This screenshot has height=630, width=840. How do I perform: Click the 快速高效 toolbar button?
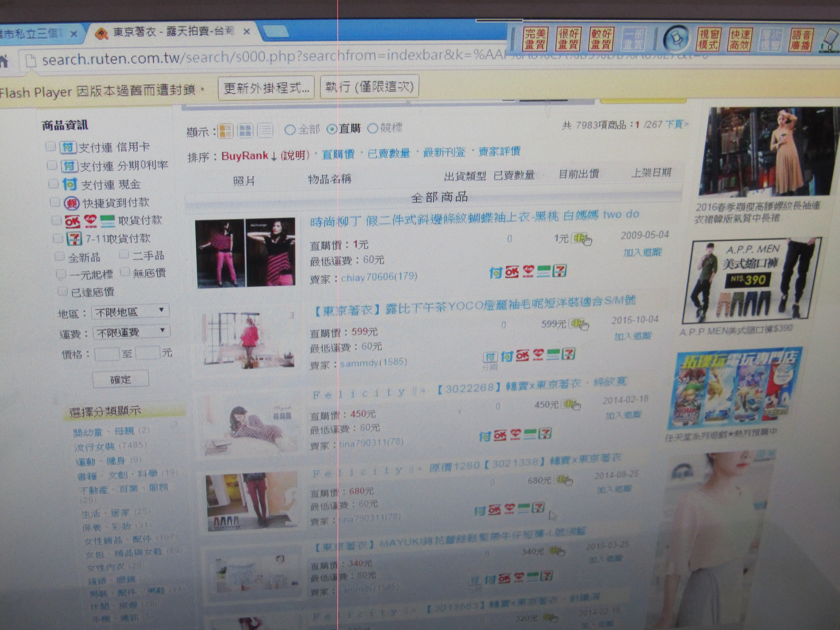pos(740,39)
